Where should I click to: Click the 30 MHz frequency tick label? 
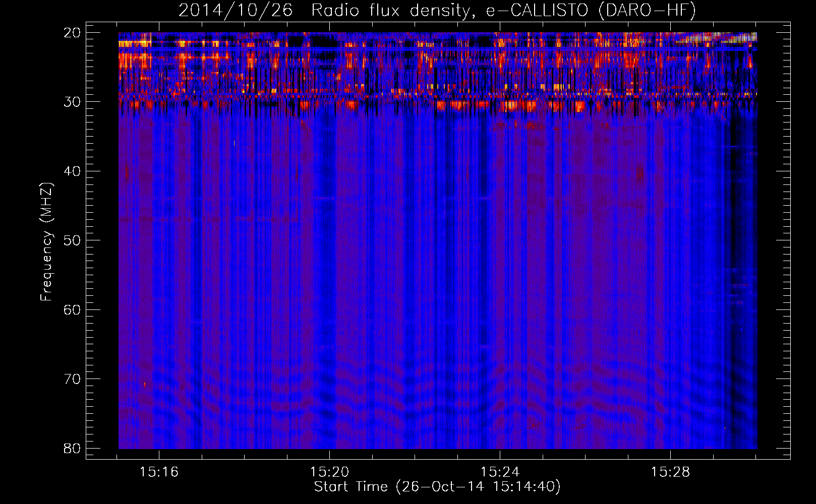(73, 102)
